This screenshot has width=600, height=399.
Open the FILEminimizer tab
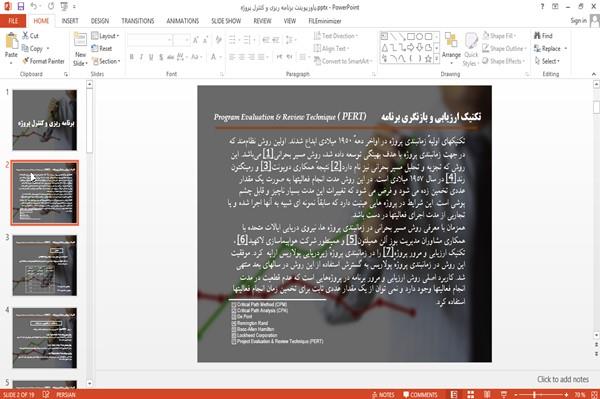click(325, 21)
